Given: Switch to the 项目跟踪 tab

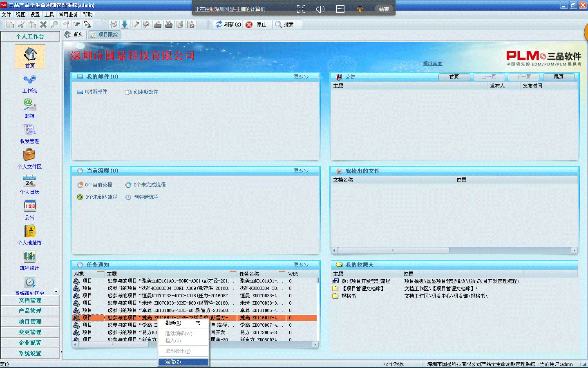Looking at the screenshot, I should pyautogui.click(x=105, y=35).
